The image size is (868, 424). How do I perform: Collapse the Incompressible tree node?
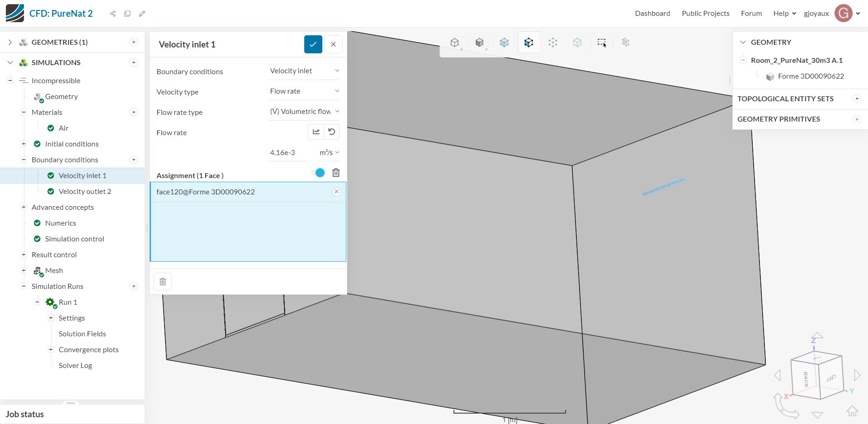(10, 80)
